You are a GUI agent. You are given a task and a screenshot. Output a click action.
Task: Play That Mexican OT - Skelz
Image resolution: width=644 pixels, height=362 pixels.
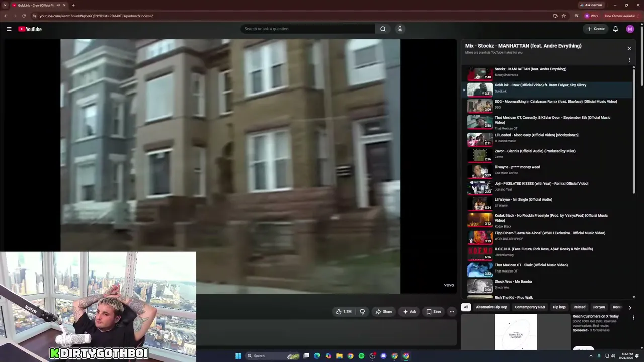pos(547,269)
